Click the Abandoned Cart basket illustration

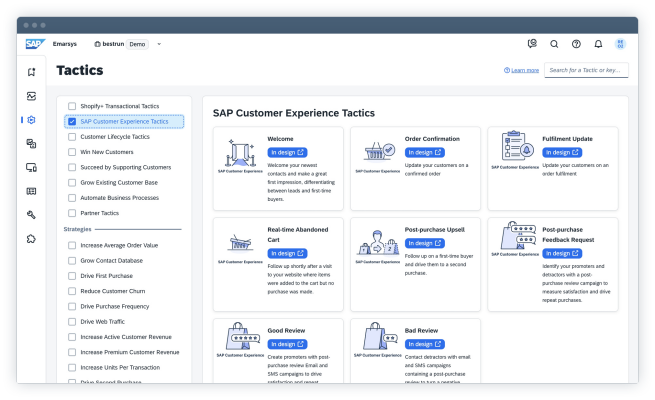(x=241, y=243)
